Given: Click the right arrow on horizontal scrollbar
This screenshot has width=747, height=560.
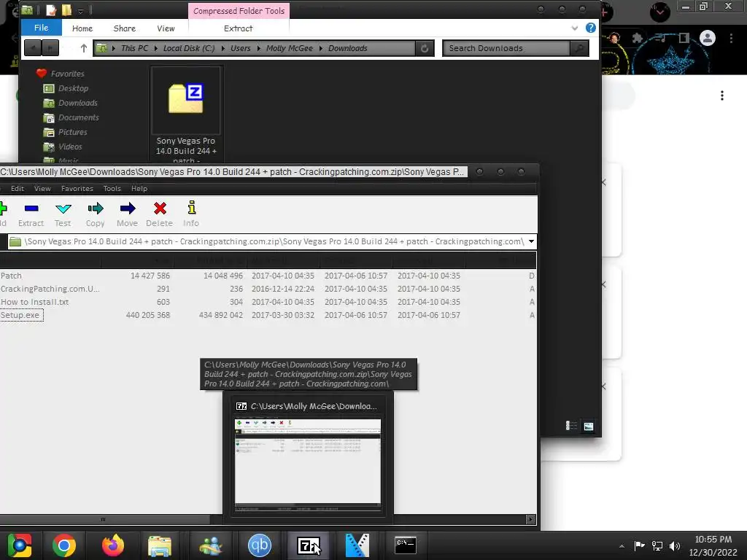Looking at the screenshot, I should click(x=530, y=519).
